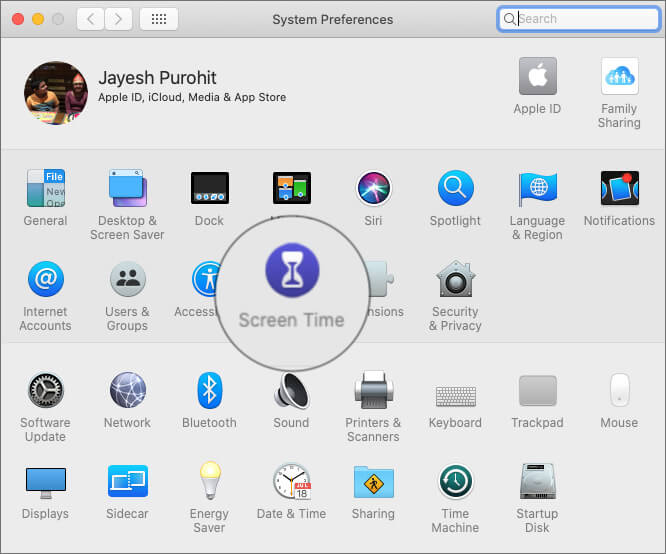
Task: Open Desktop & Screen Saver preferences
Action: 127,188
